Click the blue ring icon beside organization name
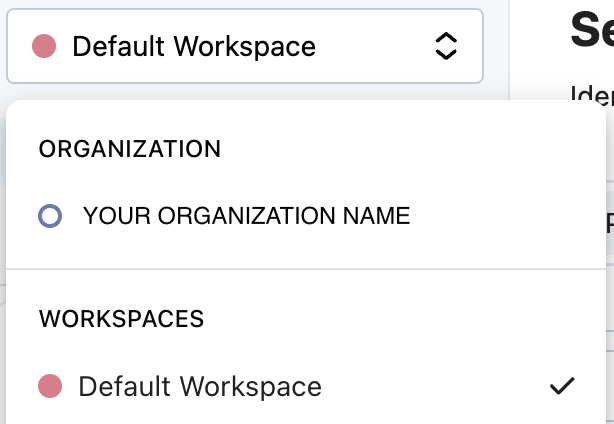614x424 pixels. coord(50,216)
